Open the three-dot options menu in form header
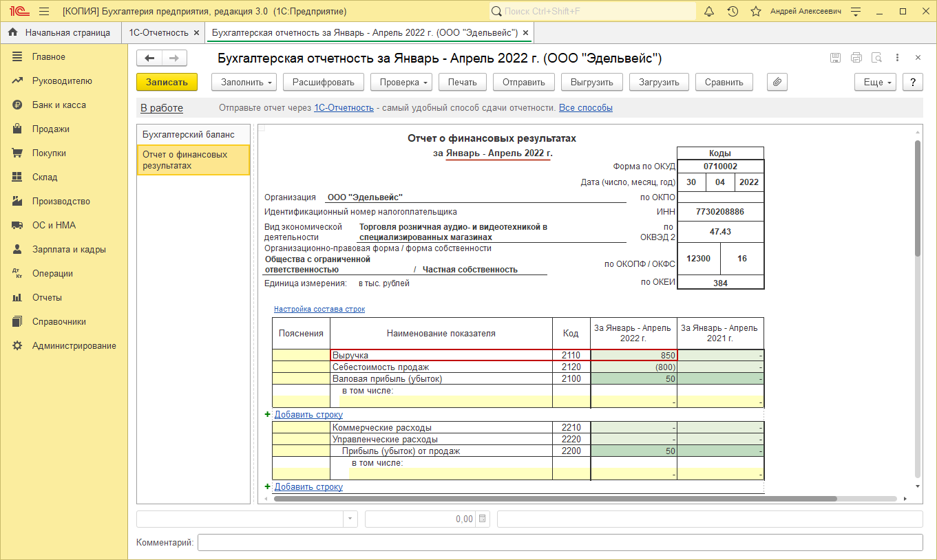The height and width of the screenshot is (560, 937). pyautogui.click(x=898, y=58)
